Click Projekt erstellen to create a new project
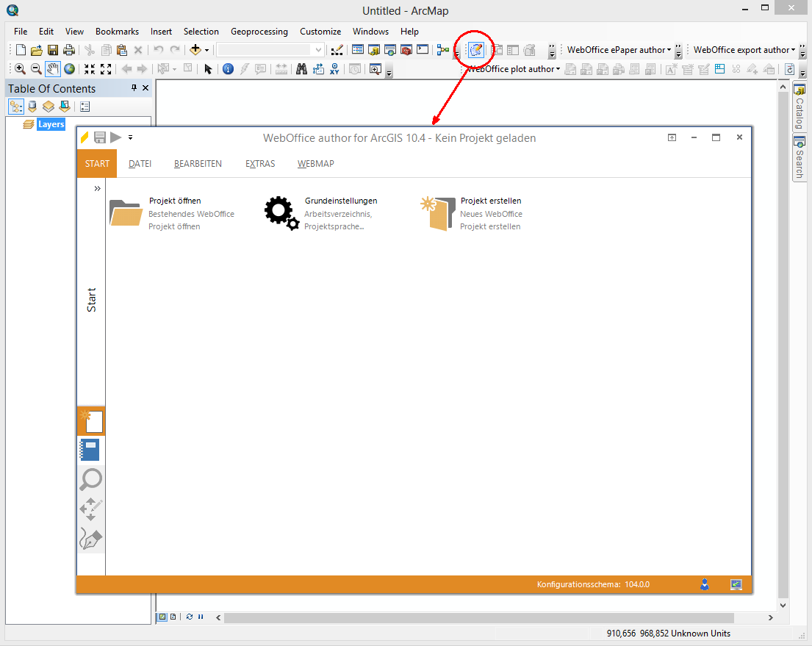 click(491, 201)
